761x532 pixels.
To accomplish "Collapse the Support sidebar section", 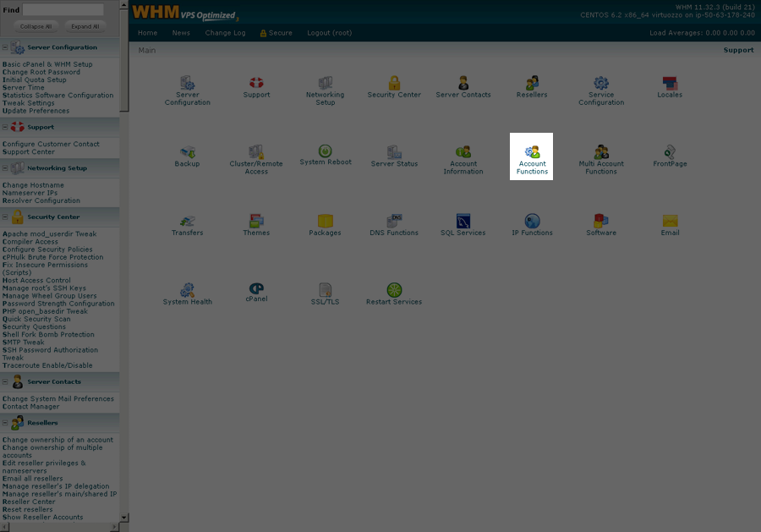I will point(5,127).
